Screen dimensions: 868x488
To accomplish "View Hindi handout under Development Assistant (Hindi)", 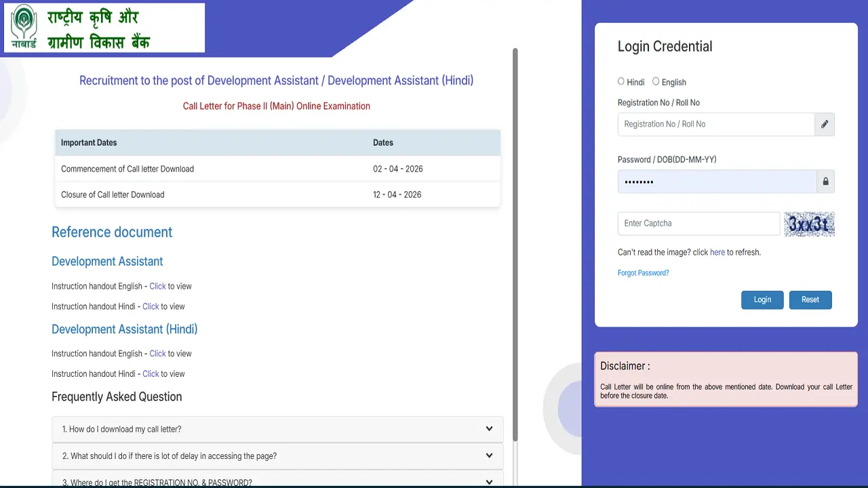I will click(151, 373).
